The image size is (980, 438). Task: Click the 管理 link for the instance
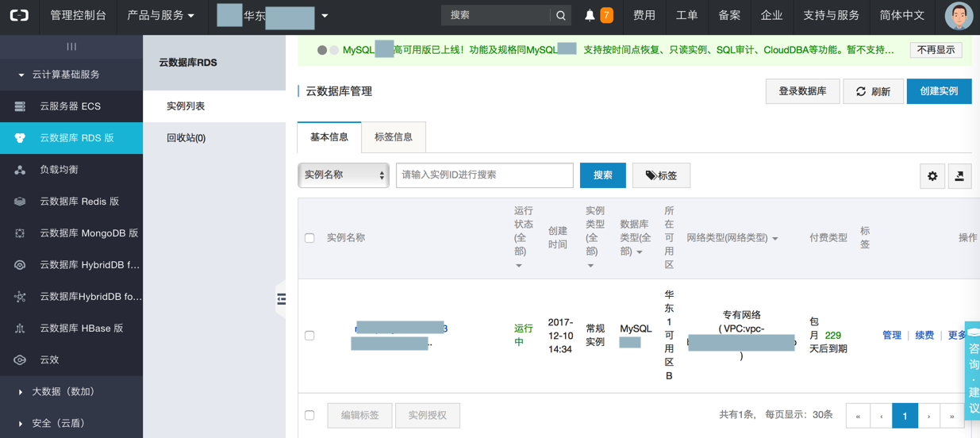tap(892, 336)
